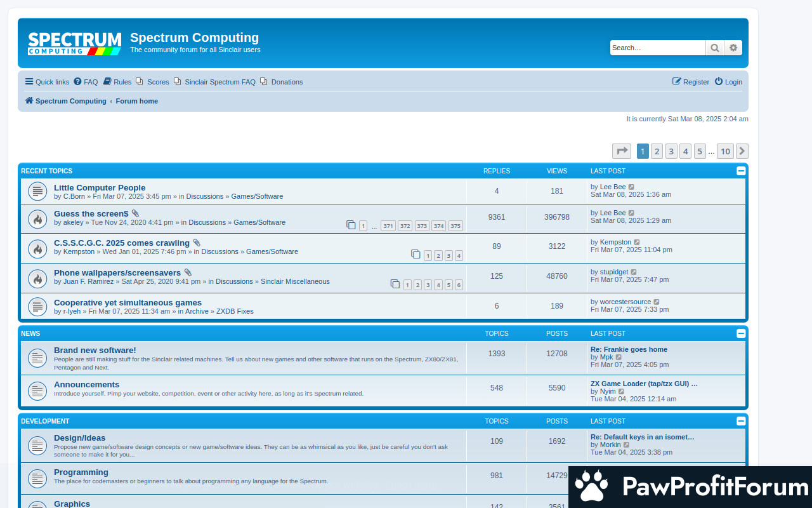This screenshot has height=508, width=812.
Task: Click the next page chevron
Action: tap(742, 151)
